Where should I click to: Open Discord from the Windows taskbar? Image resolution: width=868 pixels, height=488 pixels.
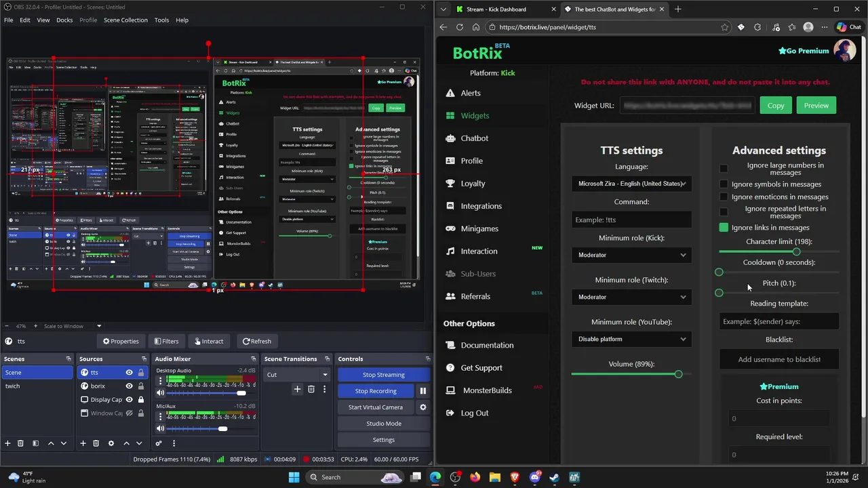534,477
